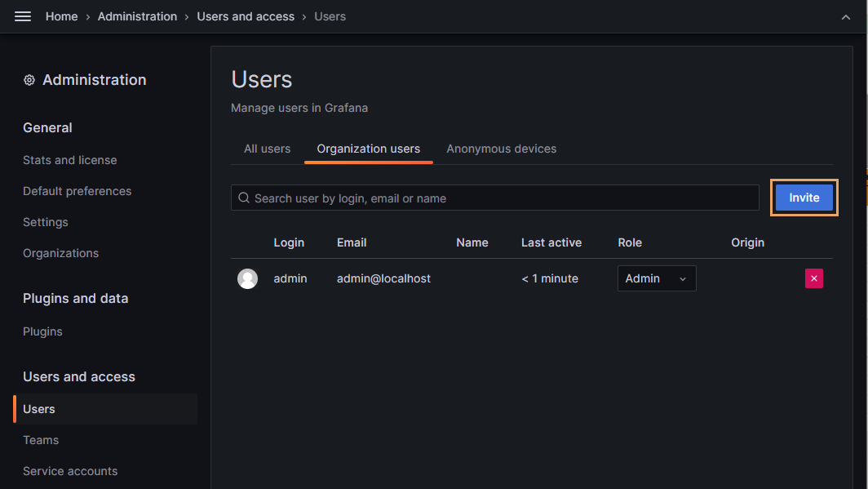
Task: Select Service accounts in sidebar
Action: (70, 471)
